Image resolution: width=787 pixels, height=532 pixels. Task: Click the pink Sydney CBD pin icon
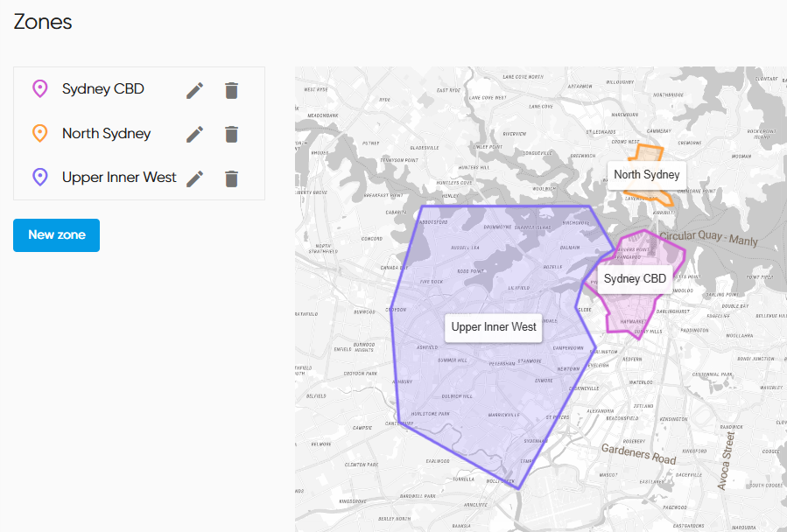39,89
